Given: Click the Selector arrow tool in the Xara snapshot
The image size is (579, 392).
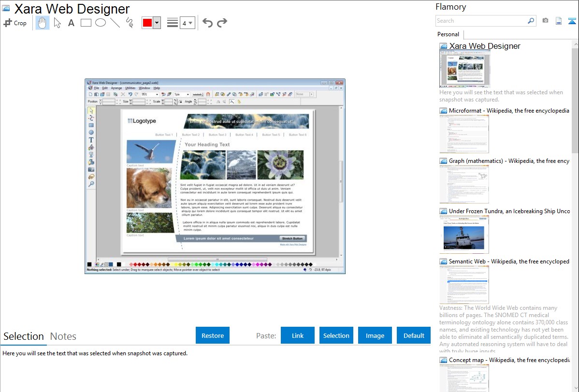Looking at the screenshot, I should (91, 111).
